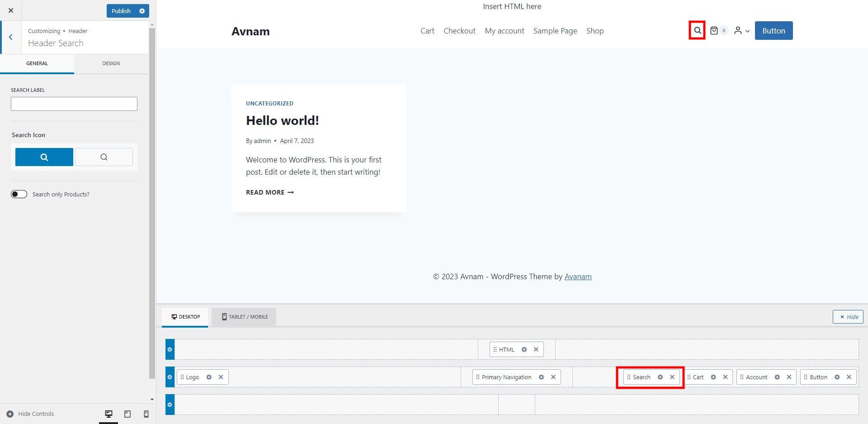
Task: Select the bold filled search icon style
Action: [x=44, y=157]
